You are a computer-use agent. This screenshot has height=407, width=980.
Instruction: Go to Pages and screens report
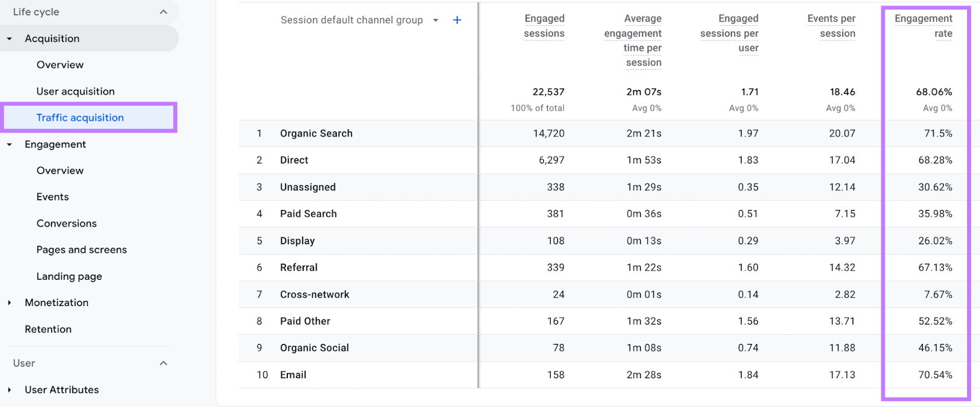coord(81,250)
